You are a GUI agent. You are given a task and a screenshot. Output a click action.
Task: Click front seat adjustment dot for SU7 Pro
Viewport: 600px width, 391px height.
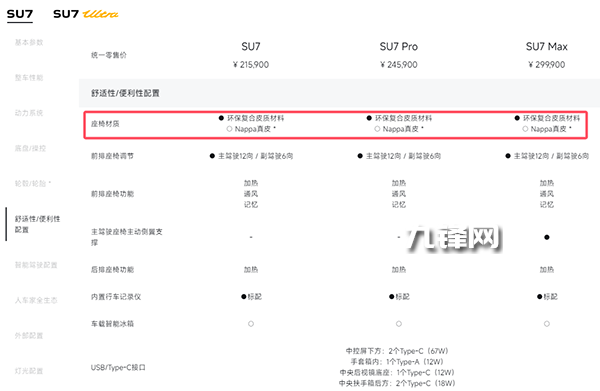point(360,156)
